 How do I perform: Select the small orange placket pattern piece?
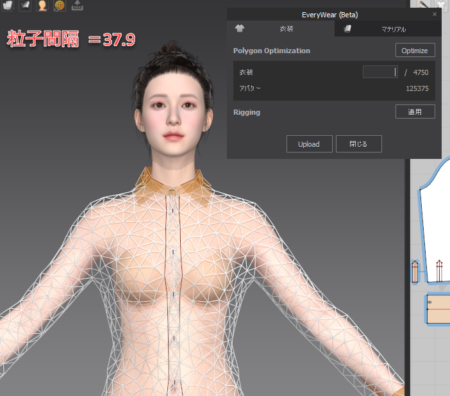point(415,271)
